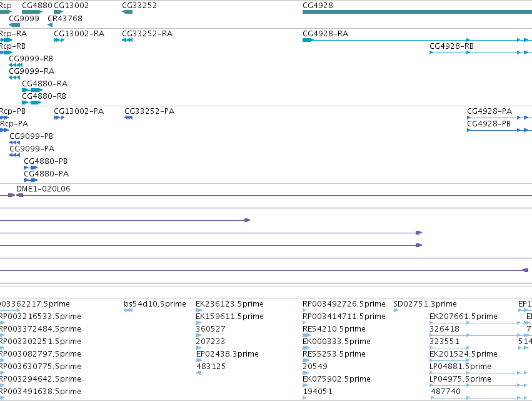Select the RE55253.5prime EST label
This screenshot has height=401, width=532.
(x=334, y=354)
